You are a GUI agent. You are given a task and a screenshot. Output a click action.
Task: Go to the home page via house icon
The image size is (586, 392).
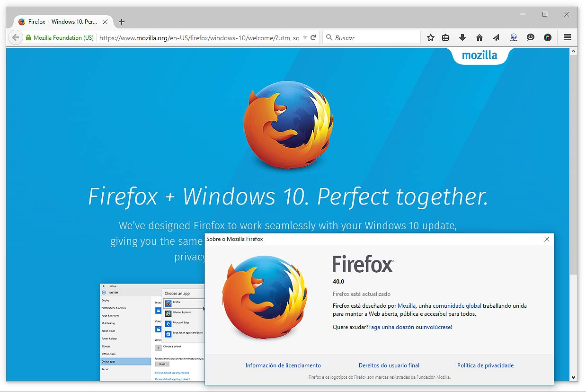point(479,37)
